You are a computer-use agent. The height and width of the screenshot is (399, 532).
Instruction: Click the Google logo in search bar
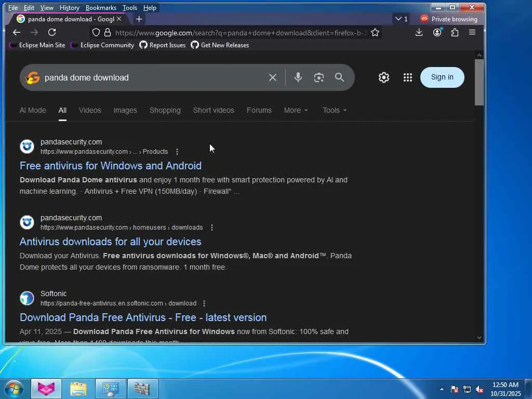point(33,77)
